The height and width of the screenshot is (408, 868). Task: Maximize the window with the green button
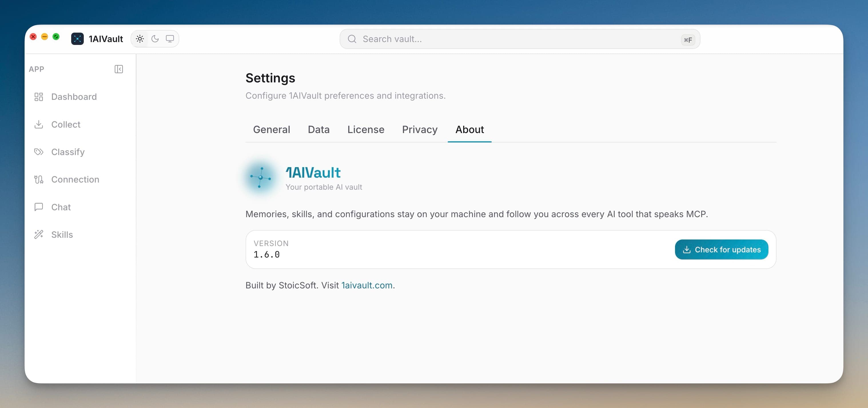[56, 36]
